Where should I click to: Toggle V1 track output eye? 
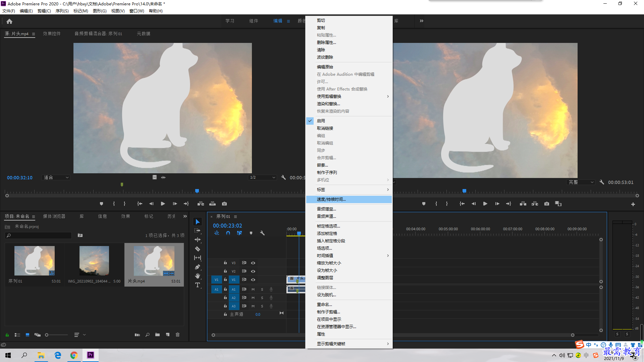[253, 280]
